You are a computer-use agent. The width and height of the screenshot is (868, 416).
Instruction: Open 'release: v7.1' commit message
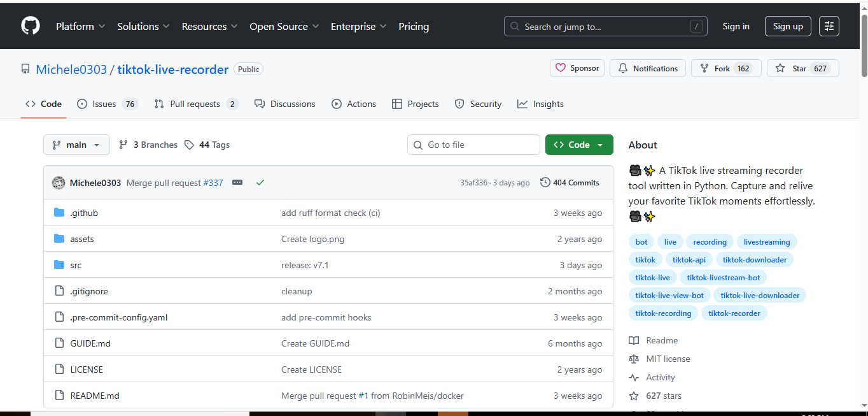tap(305, 265)
